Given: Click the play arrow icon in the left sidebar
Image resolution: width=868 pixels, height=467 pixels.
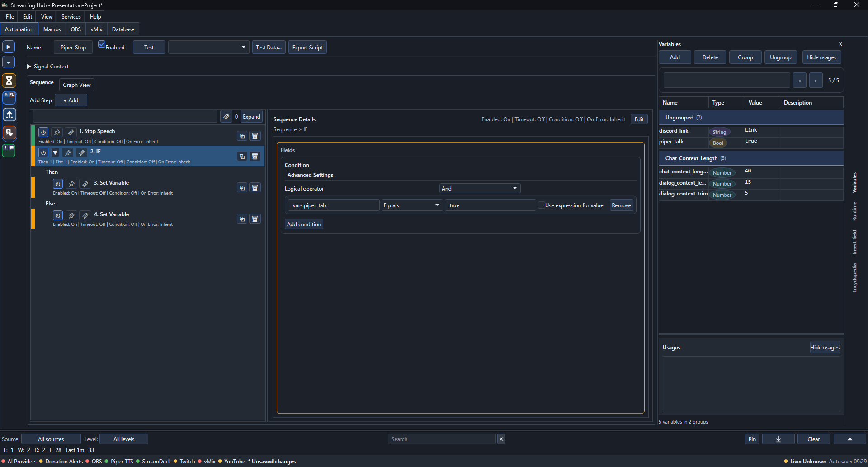Looking at the screenshot, I should click(9, 47).
